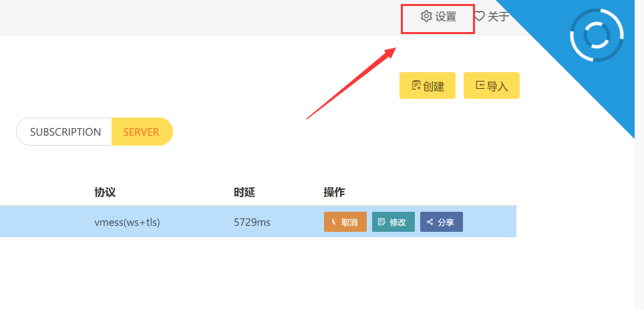
Task: Click the 5729ms latency value
Action: [x=252, y=222]
